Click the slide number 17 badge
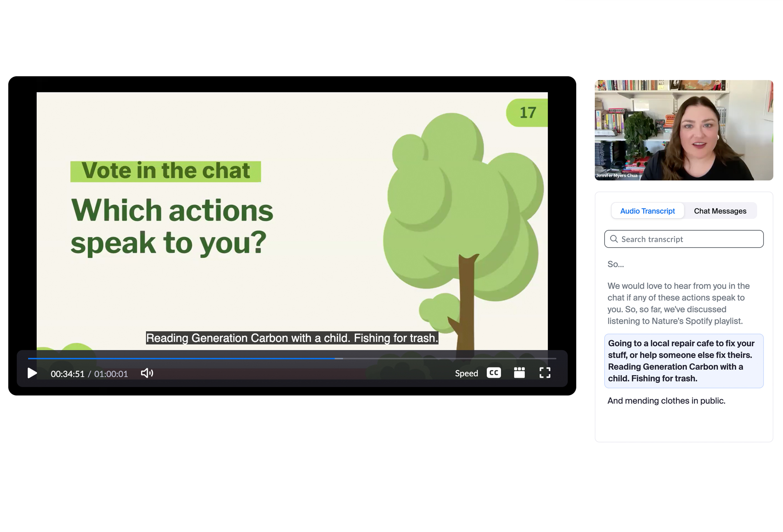 pyautogui.click(x=527, y=113)
